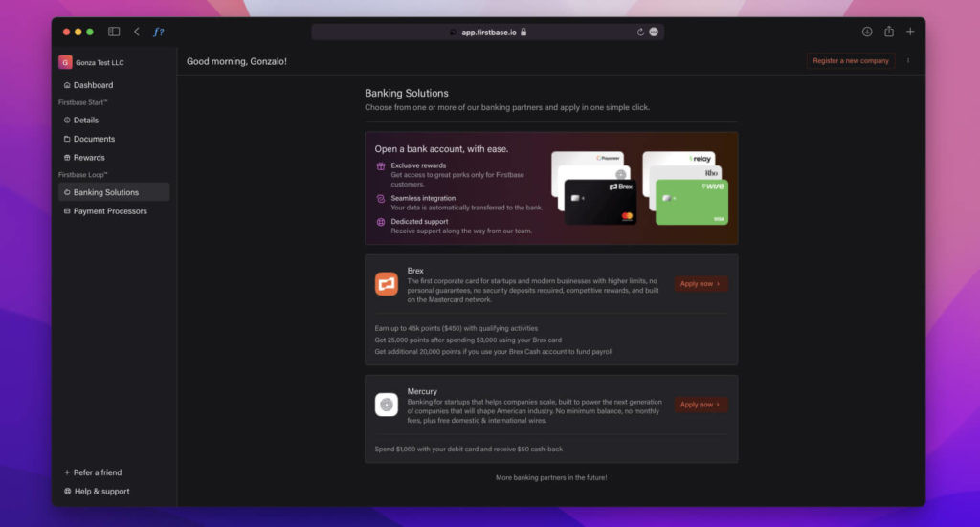Click 'Get additional 20,000 points' payroll text

click(x=494, y=352)
